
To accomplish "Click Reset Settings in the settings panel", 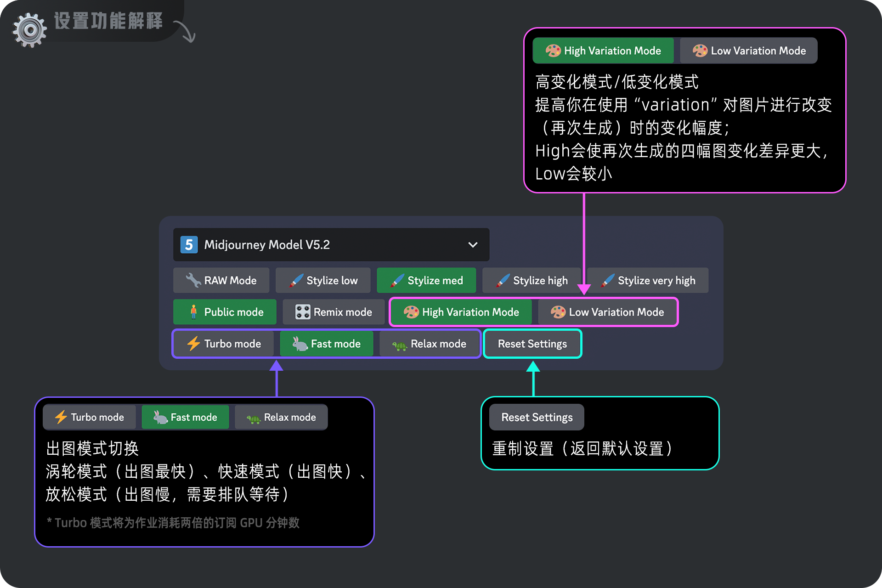I will click(x=532, y=344).
